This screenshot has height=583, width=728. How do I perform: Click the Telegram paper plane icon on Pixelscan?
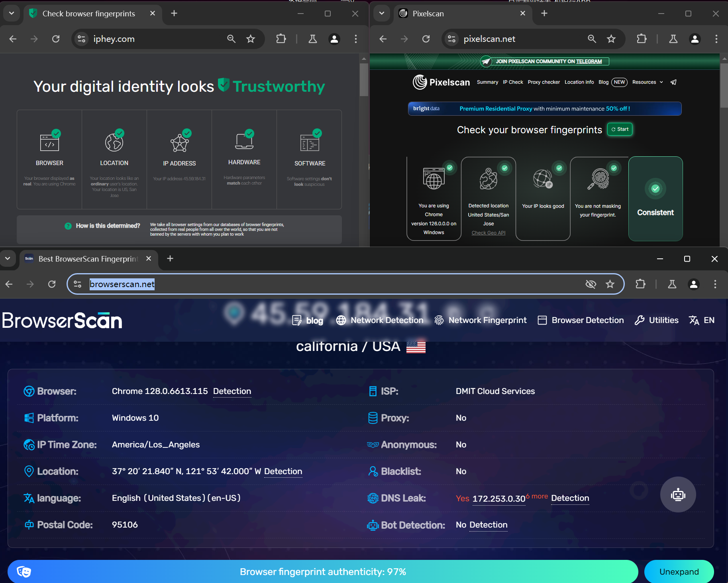[x=673, y=82]
